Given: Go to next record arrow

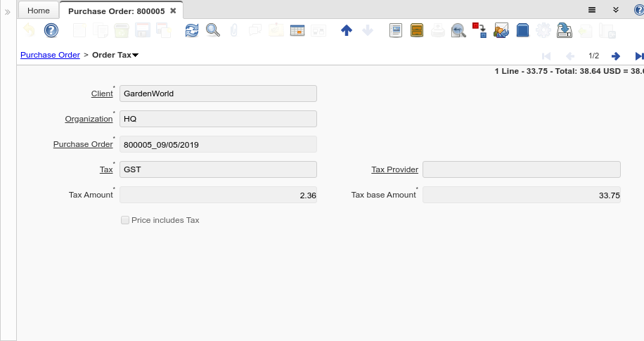Looking at the screenshot, I should pos(615,56).
